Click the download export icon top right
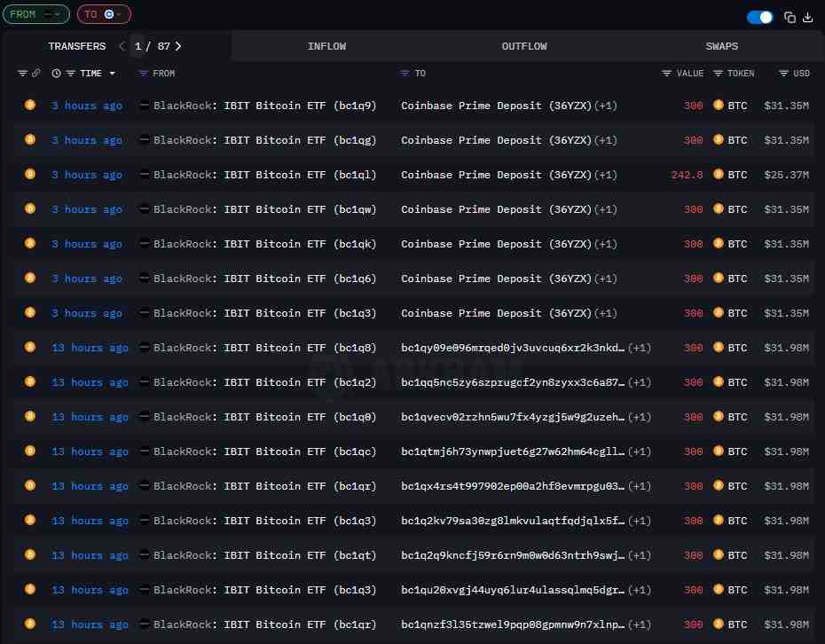The image size is (825, 644). 807,17
